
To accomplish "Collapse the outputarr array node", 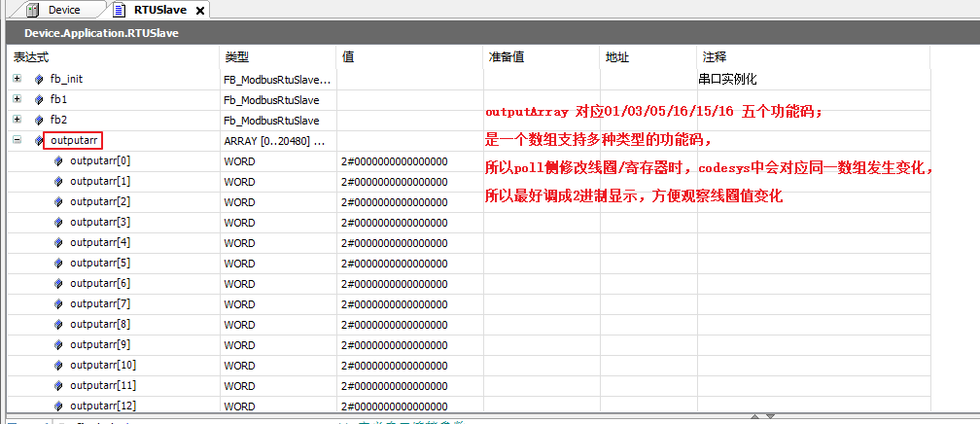I will (x=17, y=141).
